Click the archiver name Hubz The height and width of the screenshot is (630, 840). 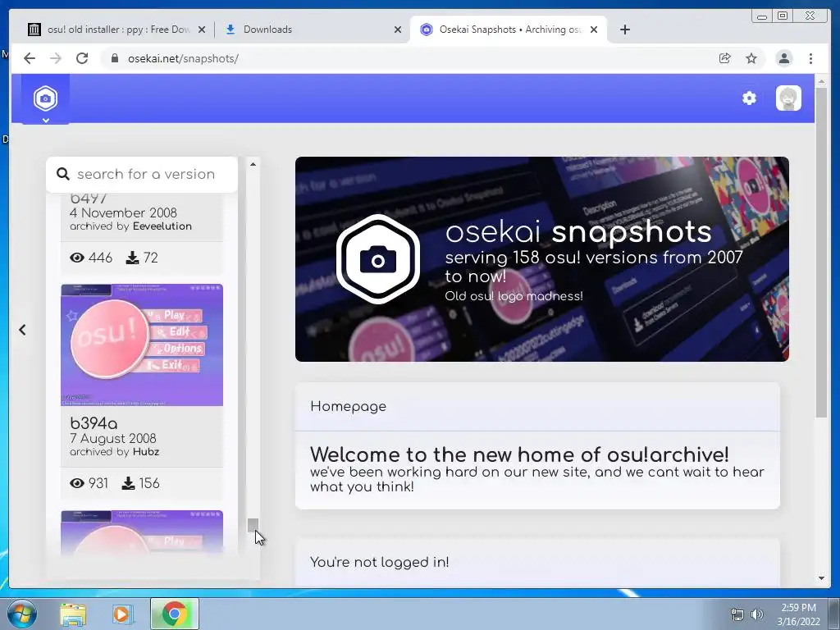click(x=146, y=452)
